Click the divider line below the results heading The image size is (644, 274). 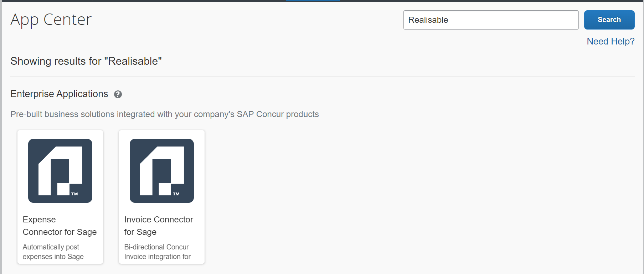(x=322, y=77)
